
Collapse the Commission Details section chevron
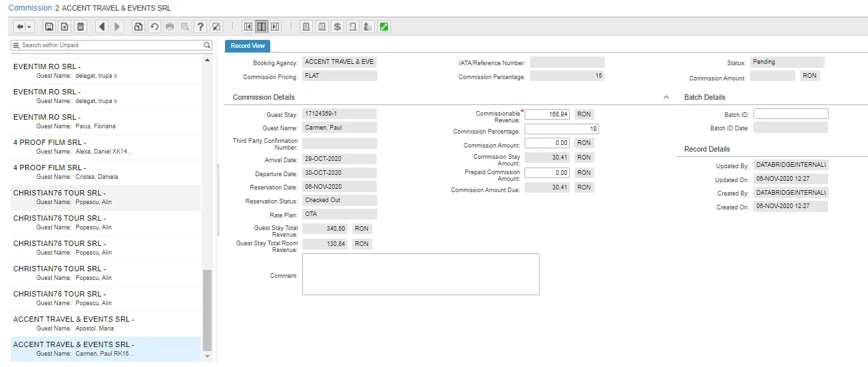[x=666, y=97]
